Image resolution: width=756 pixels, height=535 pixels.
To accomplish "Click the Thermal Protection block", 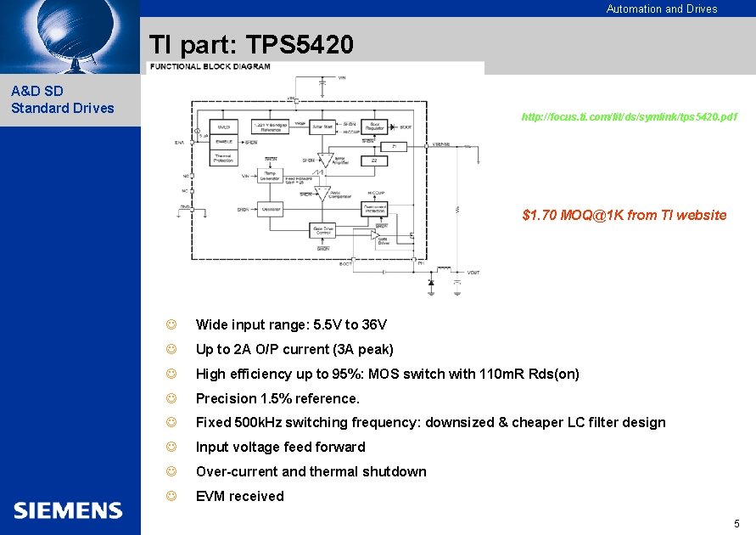I will tap(223, 158).
